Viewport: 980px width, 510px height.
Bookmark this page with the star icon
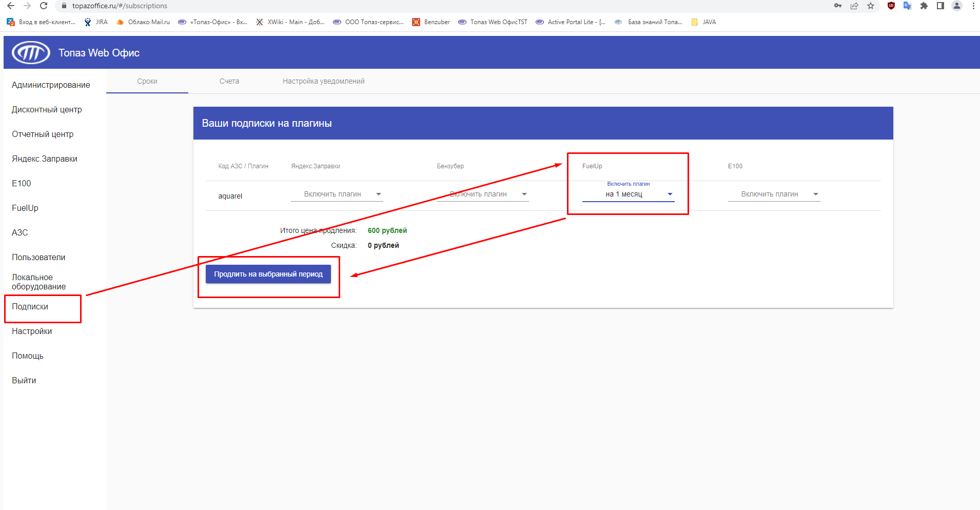click(x=871, y=6)
